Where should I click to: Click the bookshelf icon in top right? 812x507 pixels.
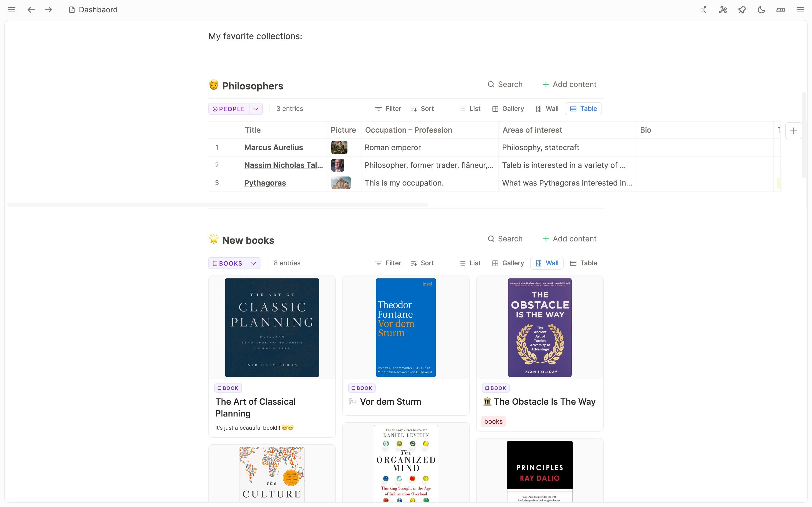(x=781, y=10)
